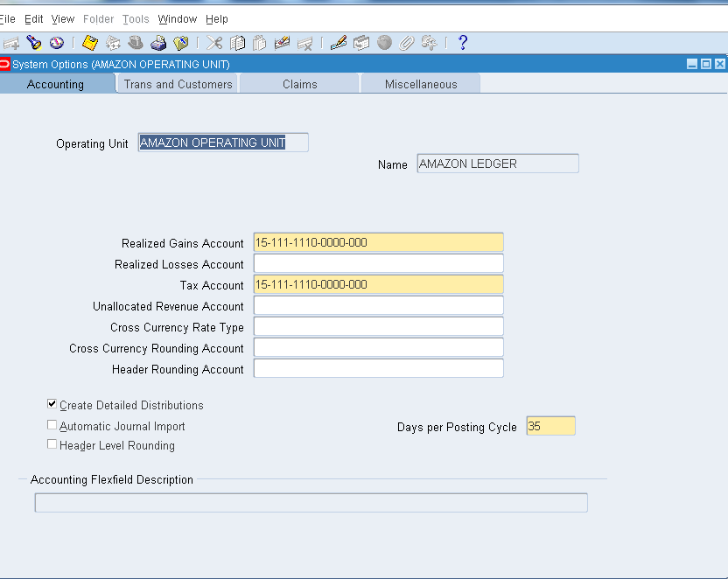Viewport: 728px width, 579px height.
Task: Save using the yellow floppy disk icon
Action: [x=90, y=43]
